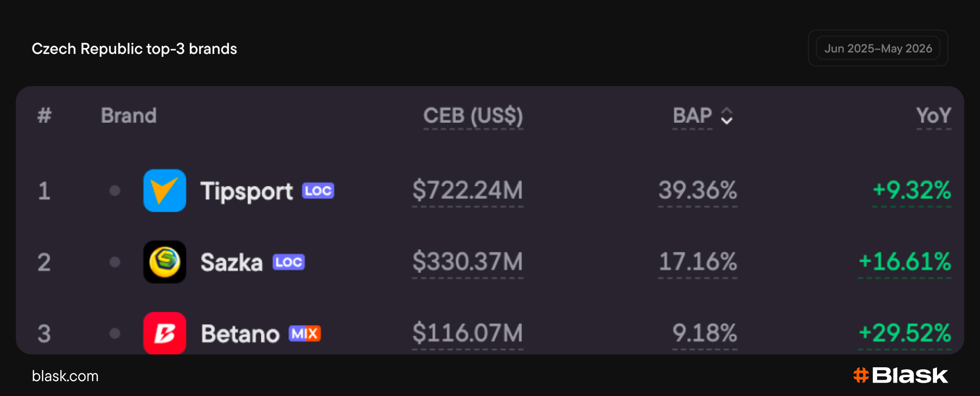
Task: Open the Jun 2025–May 2026 date range selector
Action: [878, 48]
